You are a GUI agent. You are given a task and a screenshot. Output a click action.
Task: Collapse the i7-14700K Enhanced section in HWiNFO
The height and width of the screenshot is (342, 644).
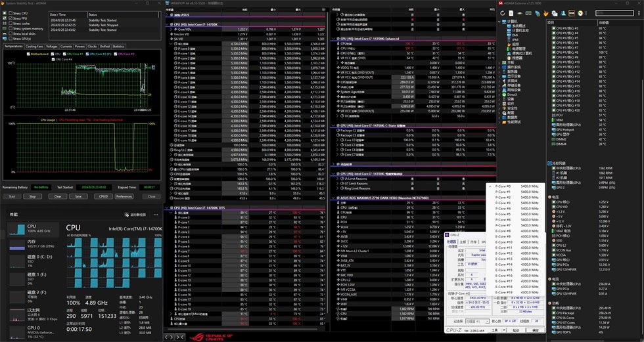pyautogui.click(x=333, y=39)
